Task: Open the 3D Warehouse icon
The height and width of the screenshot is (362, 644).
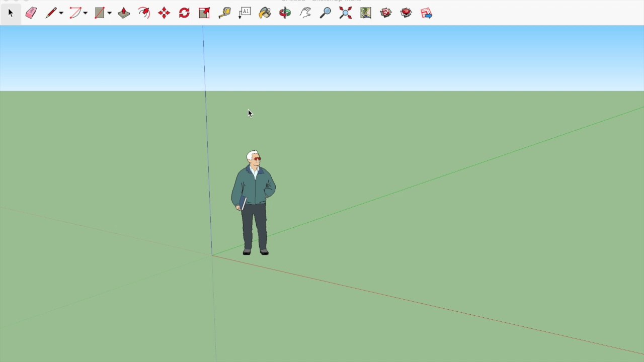Action: (386, 13)
